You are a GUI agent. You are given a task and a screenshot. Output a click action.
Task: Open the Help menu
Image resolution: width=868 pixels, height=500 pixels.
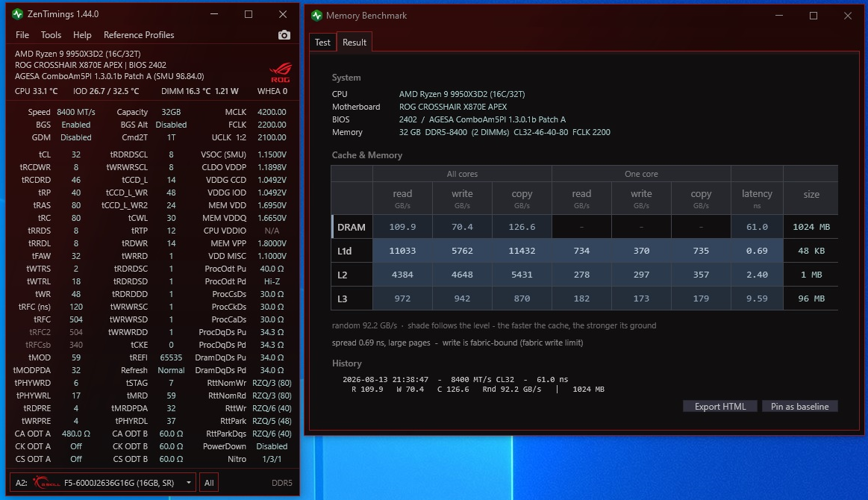(82, 35)
